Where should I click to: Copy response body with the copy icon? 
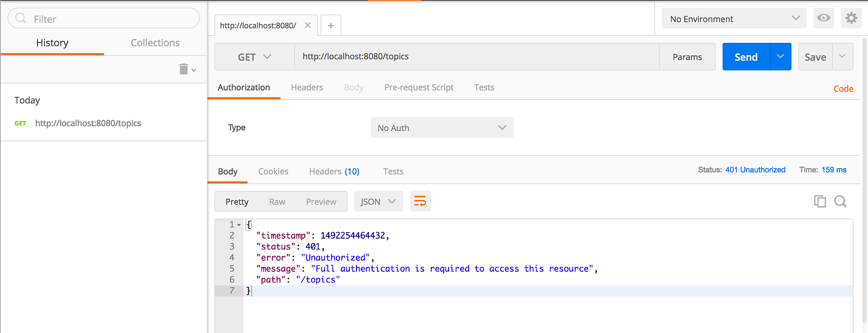click(x=820, y=201)
